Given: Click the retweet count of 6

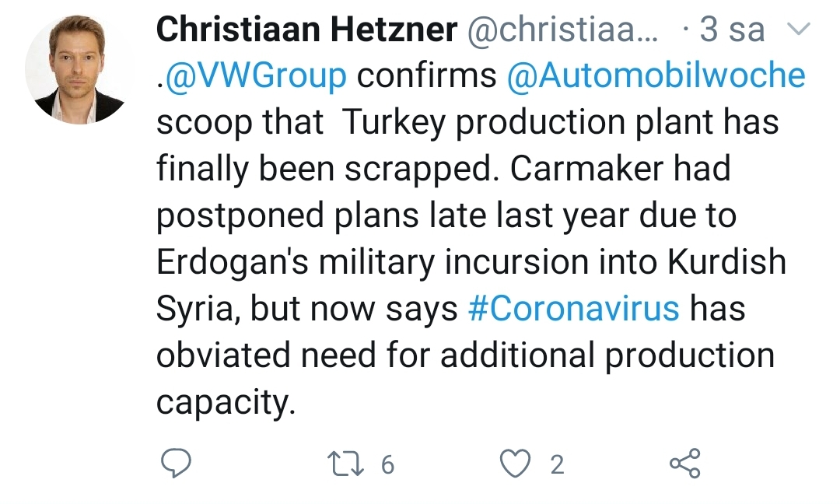Looking at the screenshot, I should pyautogui.click(x=387, y=465).
